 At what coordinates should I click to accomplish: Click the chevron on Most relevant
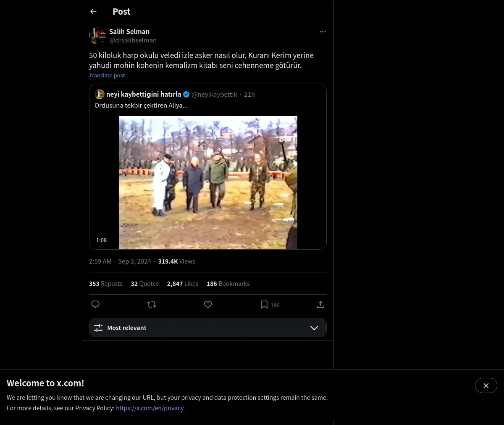314,328
